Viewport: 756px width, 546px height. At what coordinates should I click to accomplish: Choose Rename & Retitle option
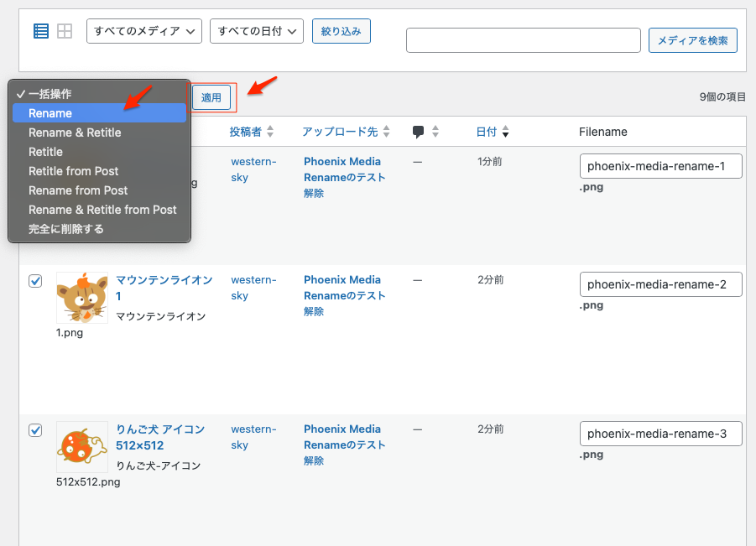[75, 133]
